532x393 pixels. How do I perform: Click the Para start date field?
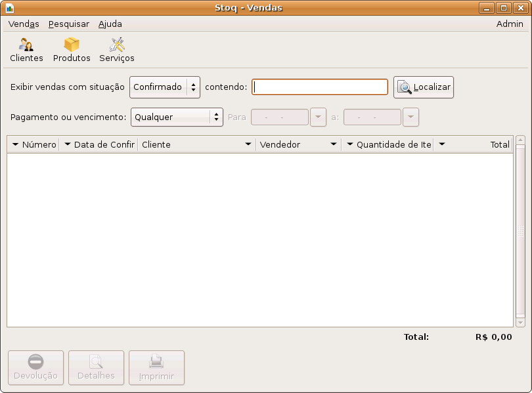pos(280,117)
